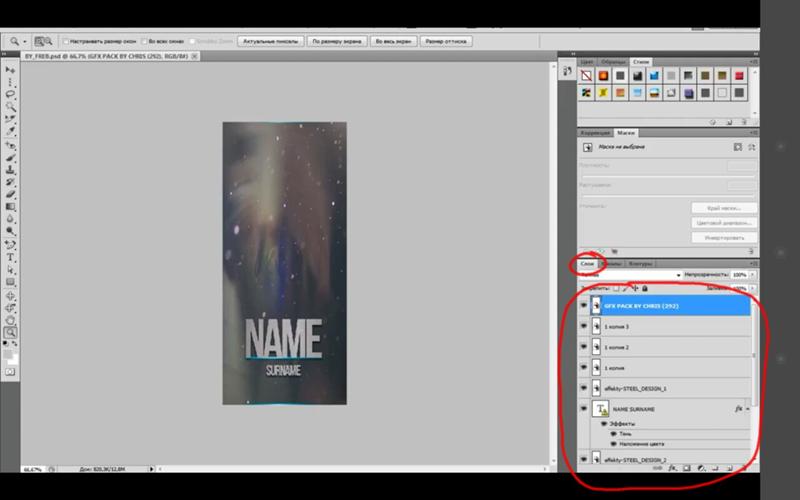Select the Pen tool
Screen dimensions: 800x500
(10, 245)
